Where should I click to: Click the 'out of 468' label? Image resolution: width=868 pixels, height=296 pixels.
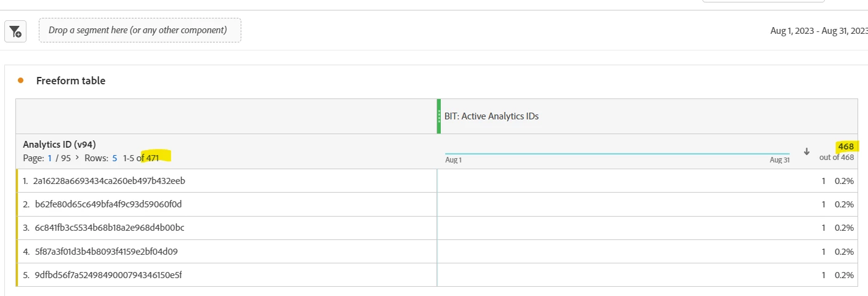click(x=837, y=158)
